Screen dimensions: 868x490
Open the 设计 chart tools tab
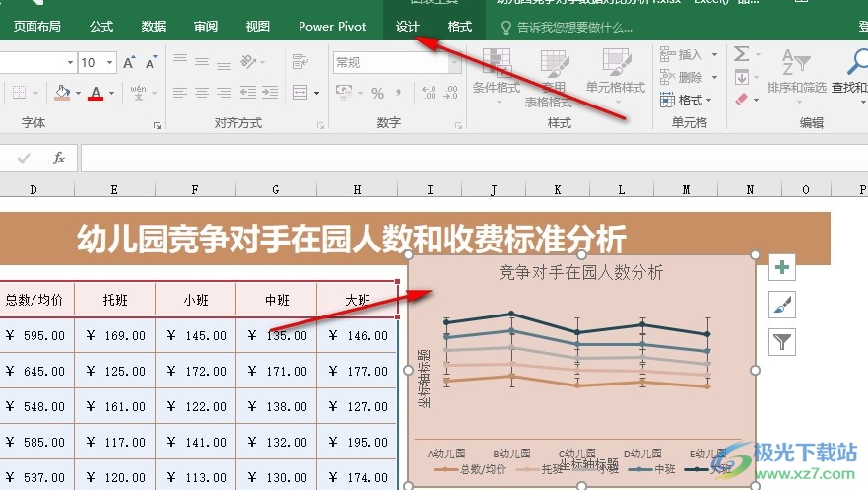click(408, 27)
